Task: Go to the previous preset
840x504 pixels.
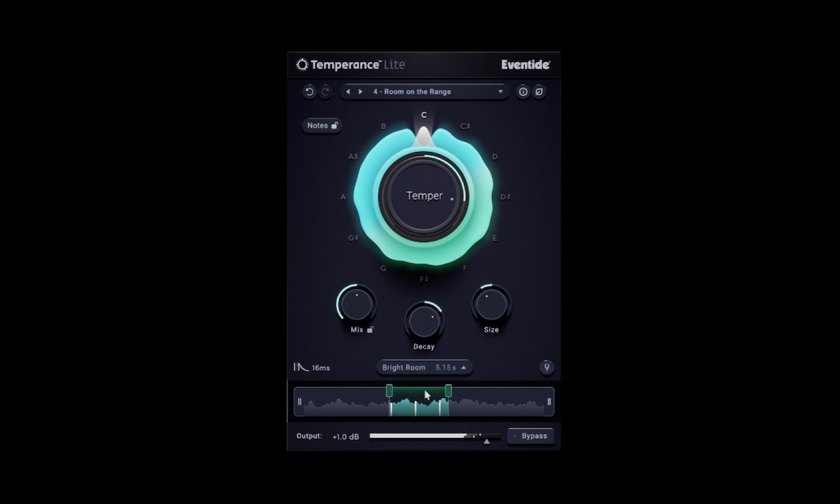Action: (x=348, y=92)
